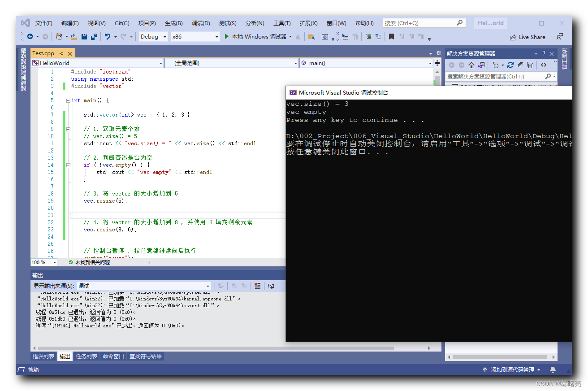This screenshot has width=588, height=391.
Task: Click the Navigate Forward arrow in the main toolbar
Action: (45, 37)
